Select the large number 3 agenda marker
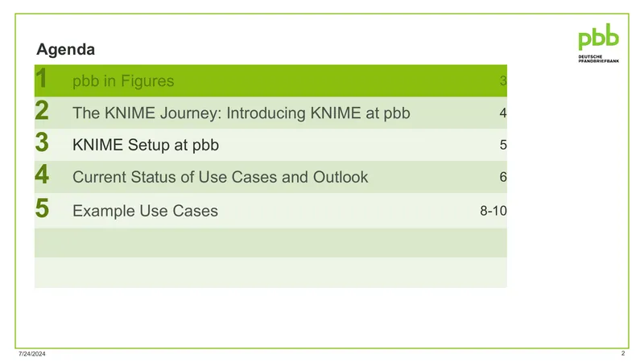The width and height of the screenshot is (644, 362). coord(42,142)
